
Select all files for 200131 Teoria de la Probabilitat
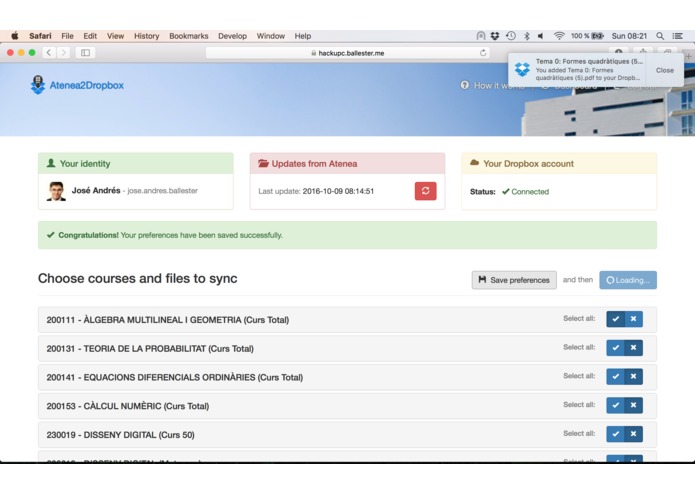point(615,348)
